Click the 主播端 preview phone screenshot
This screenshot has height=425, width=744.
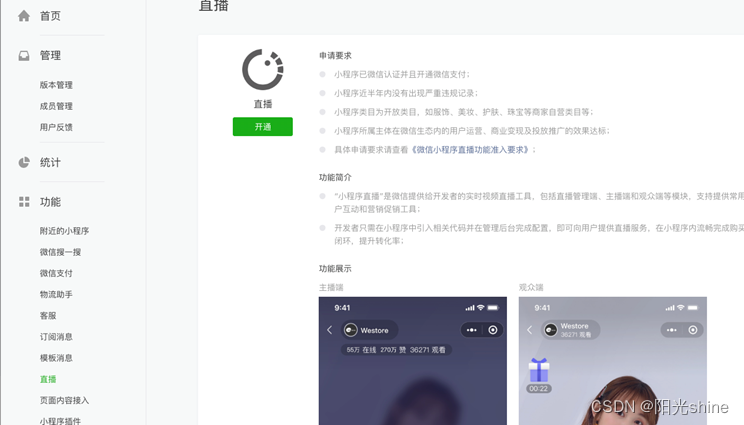click(413, 361)
